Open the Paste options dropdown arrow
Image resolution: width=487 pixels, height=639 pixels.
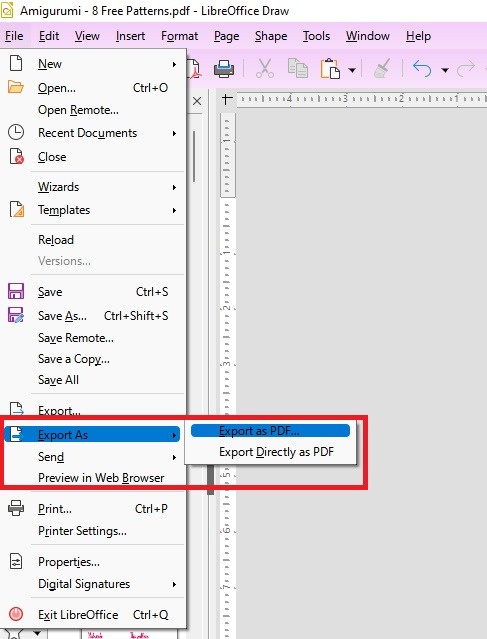pos(352,70)
